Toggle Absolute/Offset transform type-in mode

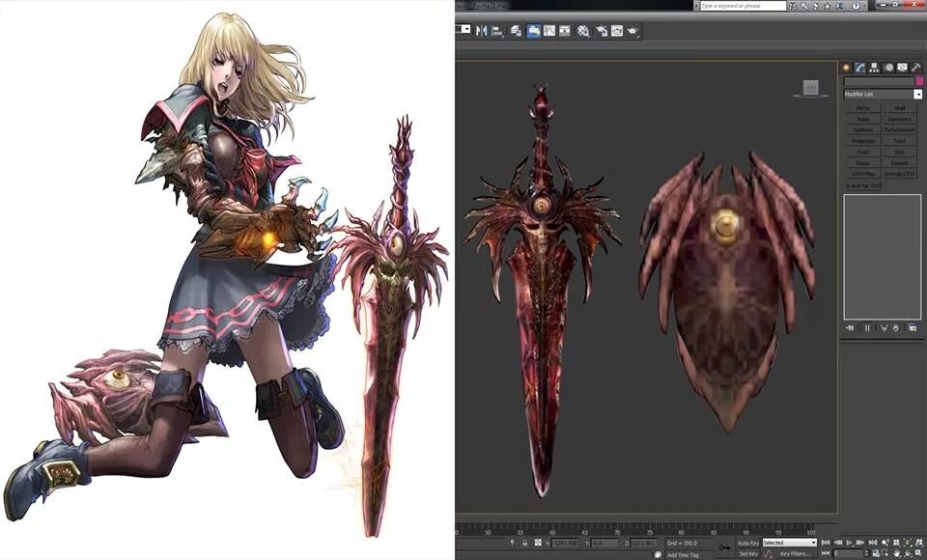538,543
